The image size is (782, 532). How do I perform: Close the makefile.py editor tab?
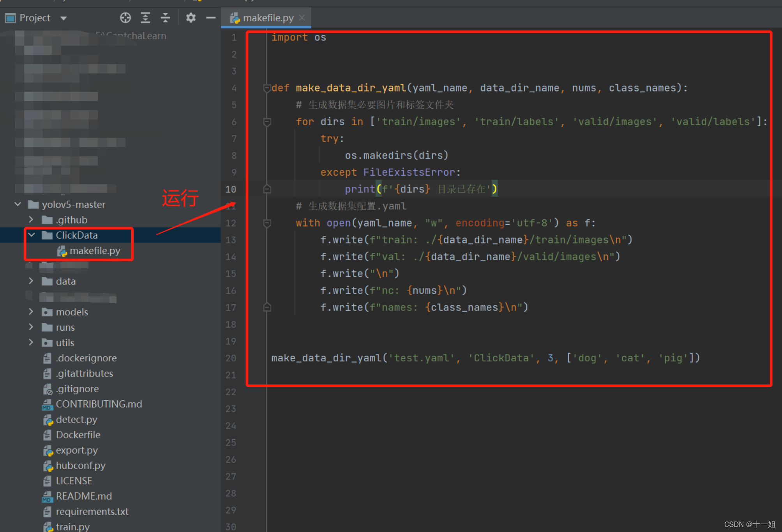pos(302,18)
